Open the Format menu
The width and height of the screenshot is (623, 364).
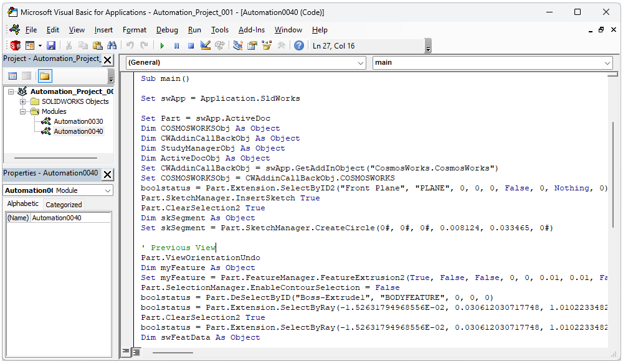pos(135,30)
